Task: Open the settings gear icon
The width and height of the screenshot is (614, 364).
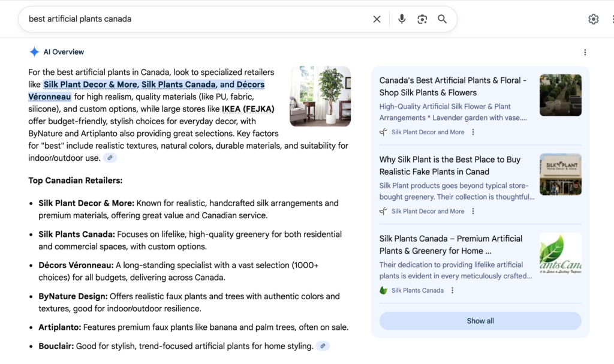Action: click(x=593, y=19)
